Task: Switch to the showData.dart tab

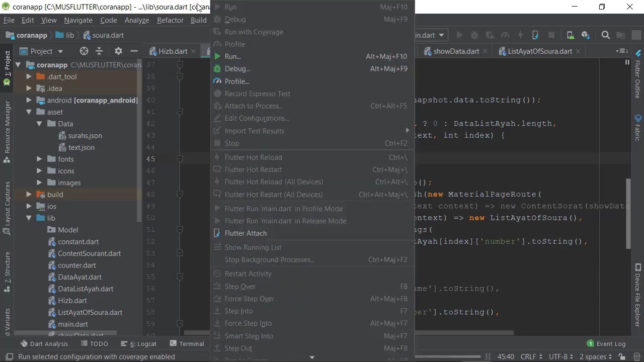Action: pos(456,51)
